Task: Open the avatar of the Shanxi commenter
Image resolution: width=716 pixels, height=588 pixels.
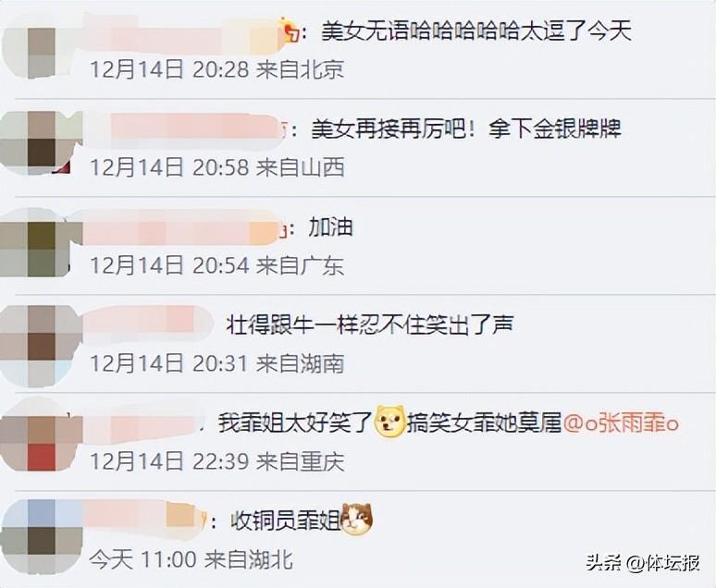Action: (x=36, y=143)
